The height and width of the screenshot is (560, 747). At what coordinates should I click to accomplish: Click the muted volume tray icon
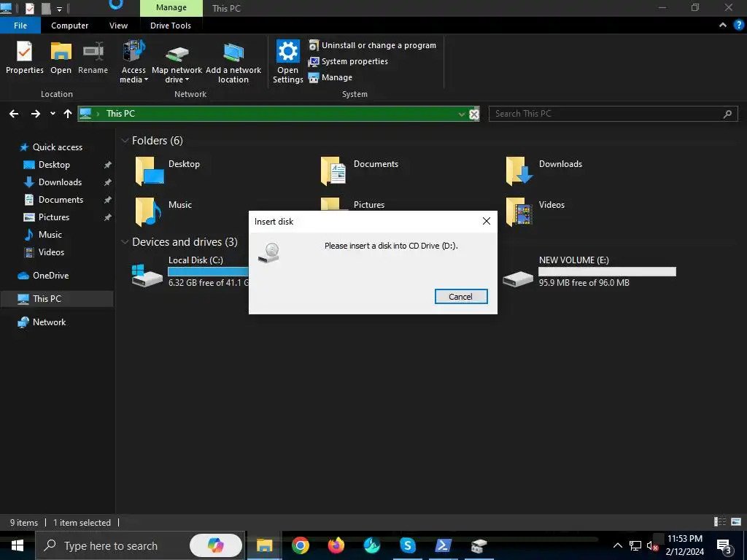click(651, 545)
